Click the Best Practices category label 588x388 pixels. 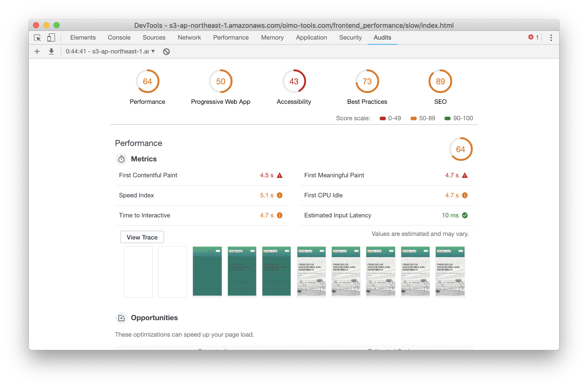coord(367,102)
